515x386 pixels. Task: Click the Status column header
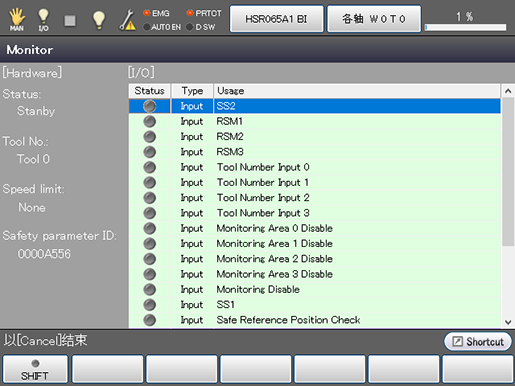(x=149, y=91)
